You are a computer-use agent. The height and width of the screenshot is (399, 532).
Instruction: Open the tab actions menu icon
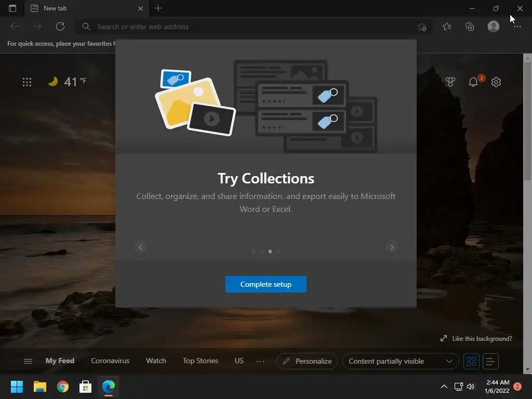click(x=12, y=8)
